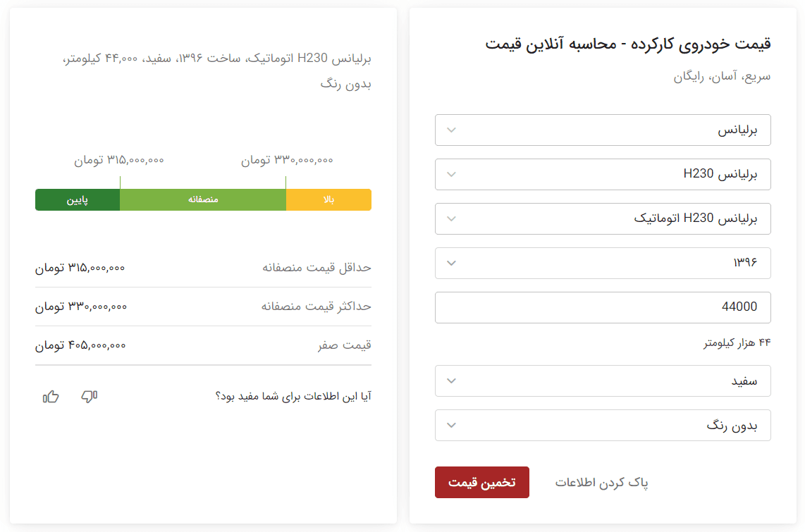The height and width of the screenshot is (532, 805).
Task: Click the حداقل قیمت منصفانه row
Action: pyautogui.click(x=203, y=268)
